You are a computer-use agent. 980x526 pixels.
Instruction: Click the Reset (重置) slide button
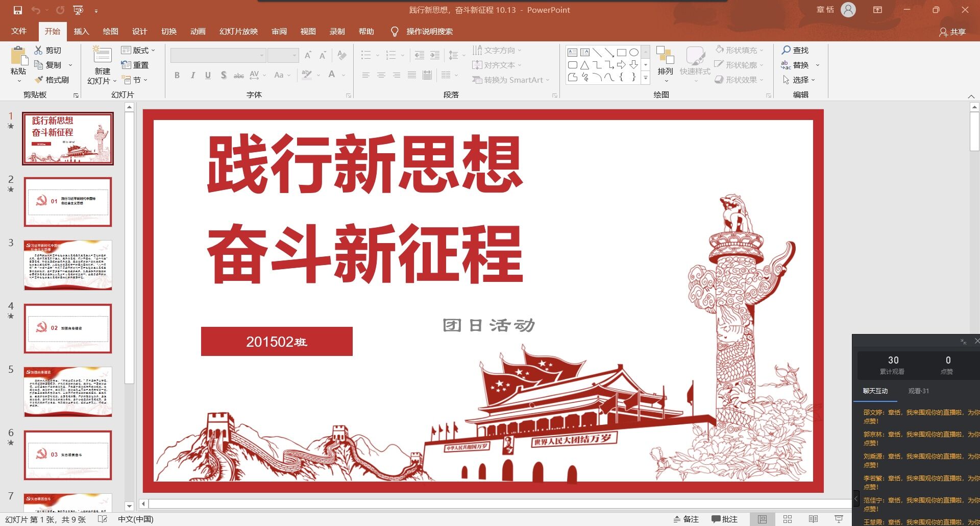coord(135,65)
